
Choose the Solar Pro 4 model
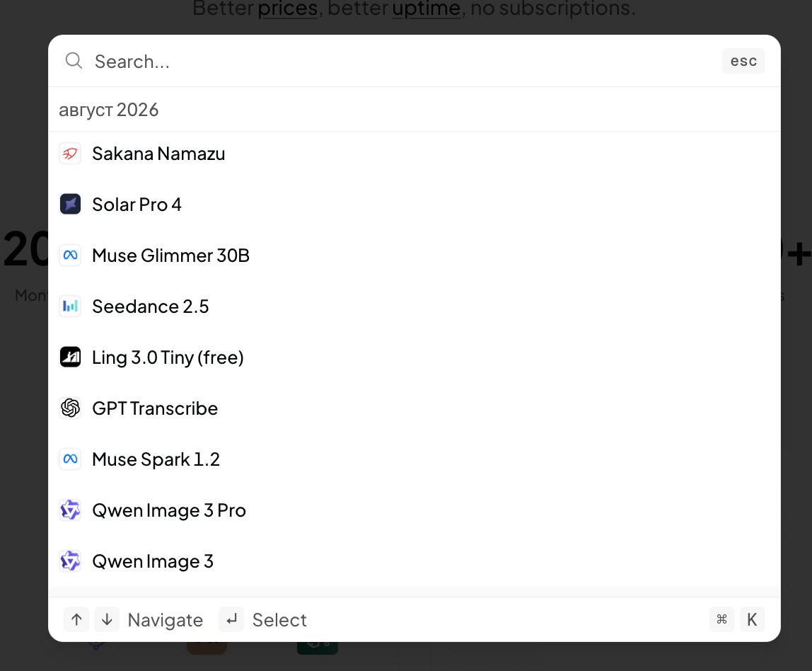[414, 204]
